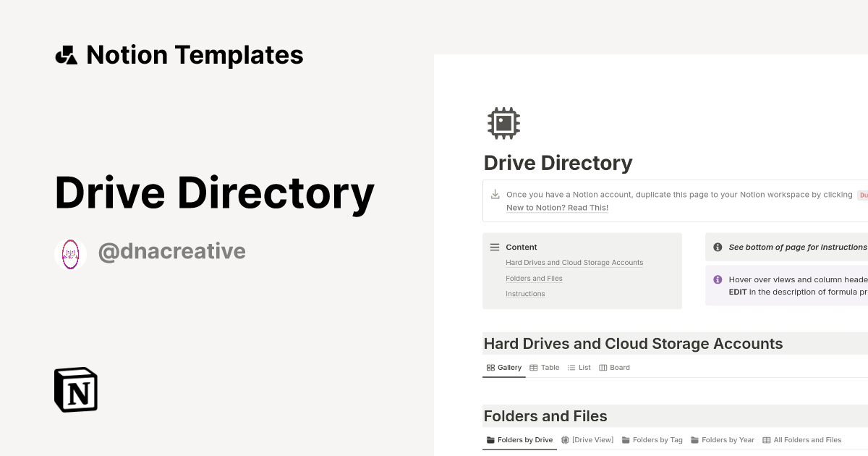This screenshot has width=868, height=456.
Task: Click the Notion logo in the bottom left
Action: (x=75, y=389)
